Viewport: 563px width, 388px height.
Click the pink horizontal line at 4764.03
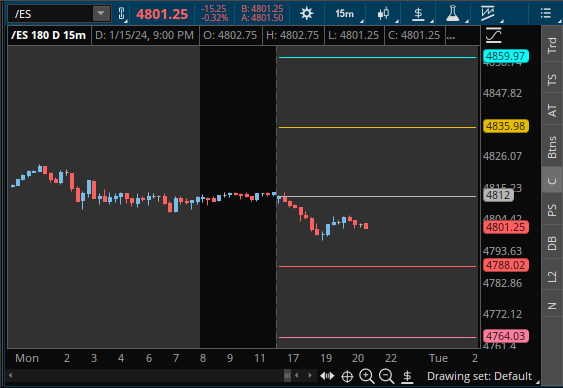coord(377,337)
